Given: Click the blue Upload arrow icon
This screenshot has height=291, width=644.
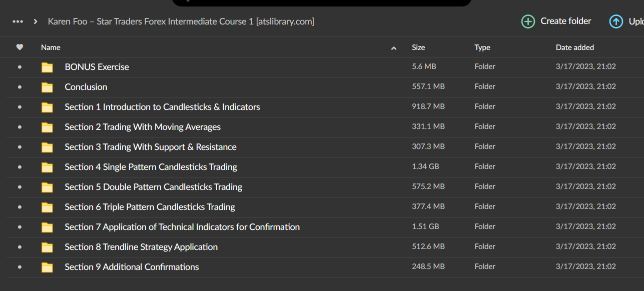Looking at the screenshot, I should (x=615, y=21).
